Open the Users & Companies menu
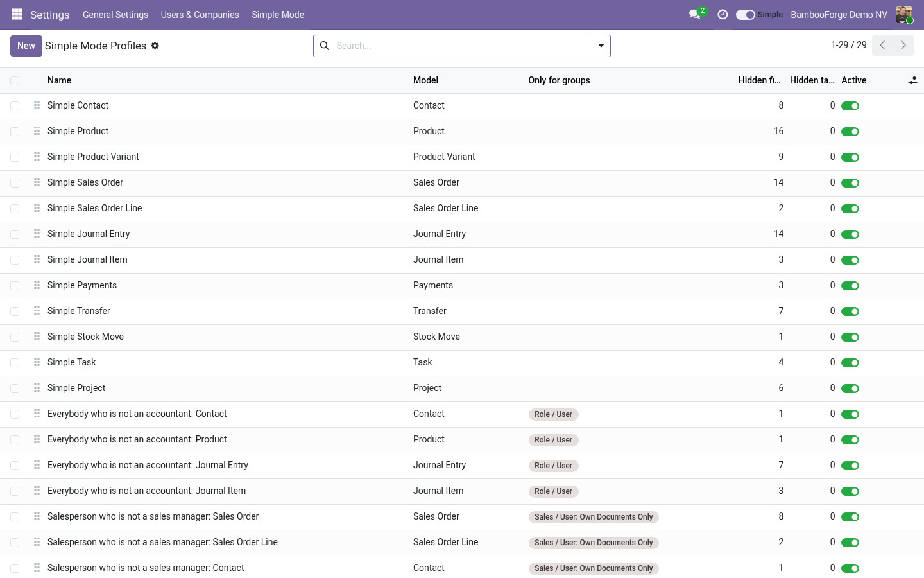The image size is (924, 578). 200,15
